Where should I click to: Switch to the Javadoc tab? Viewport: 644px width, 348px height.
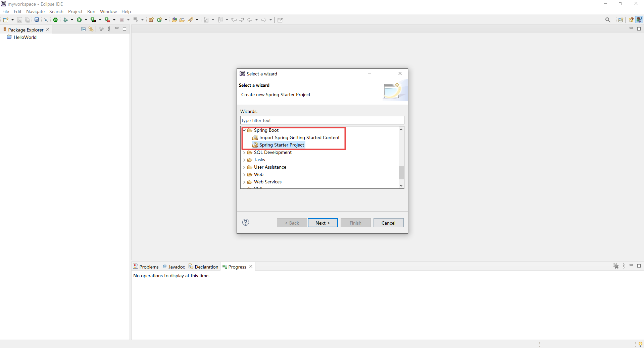pos(174,267)
